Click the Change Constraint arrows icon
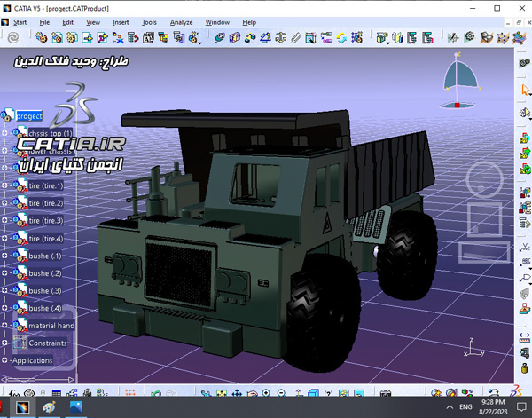The width and height of the screenshot is (532, 418). point(341,37)
